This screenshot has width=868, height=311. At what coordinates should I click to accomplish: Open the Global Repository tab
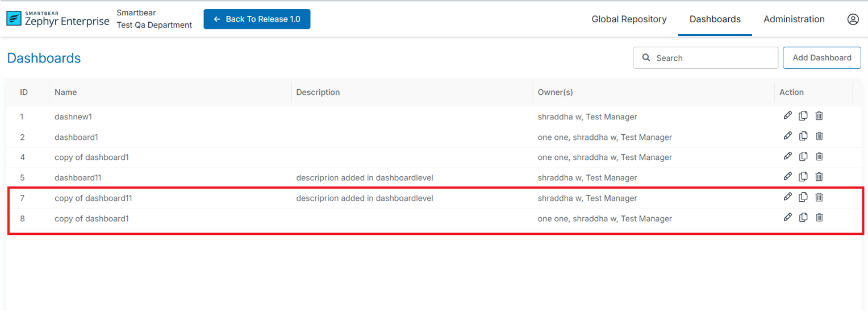click(629, 19)
